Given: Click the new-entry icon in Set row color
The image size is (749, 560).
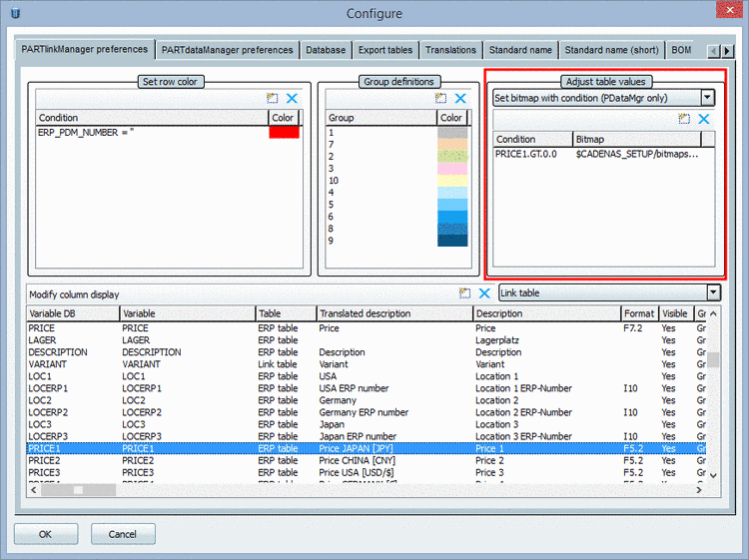Looking at the screenshot, I should (272, 99).
